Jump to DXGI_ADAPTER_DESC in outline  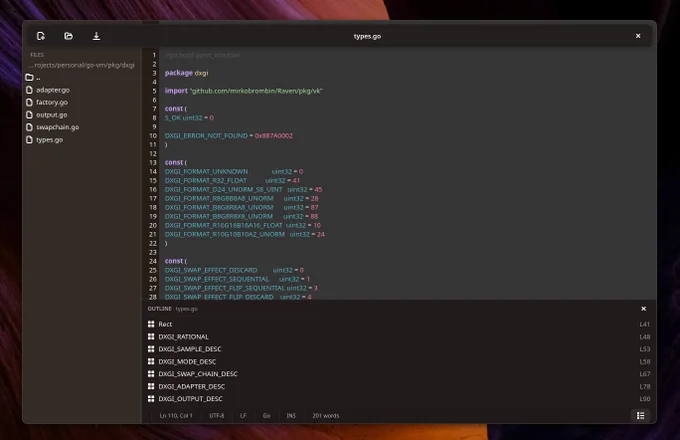(399, 386)
